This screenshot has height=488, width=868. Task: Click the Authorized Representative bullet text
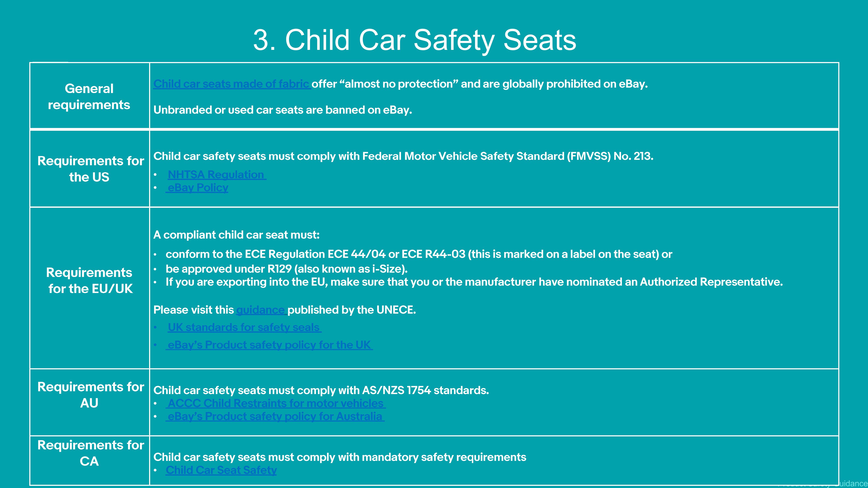[x=474, y=282]
